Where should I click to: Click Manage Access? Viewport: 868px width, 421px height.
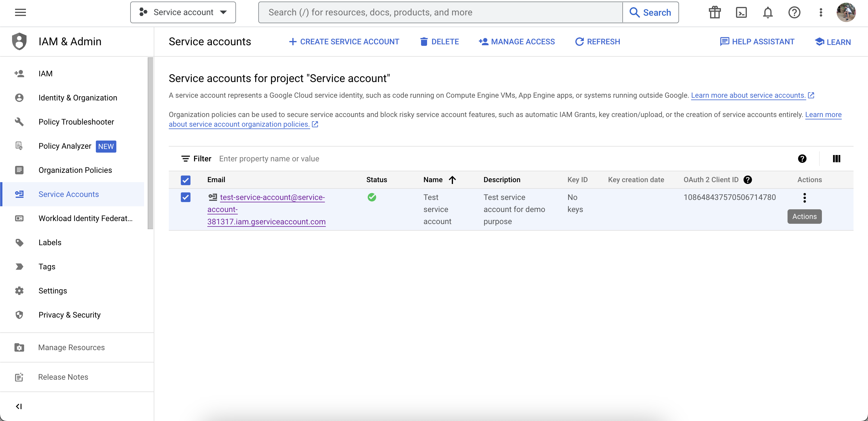[517, 41]
